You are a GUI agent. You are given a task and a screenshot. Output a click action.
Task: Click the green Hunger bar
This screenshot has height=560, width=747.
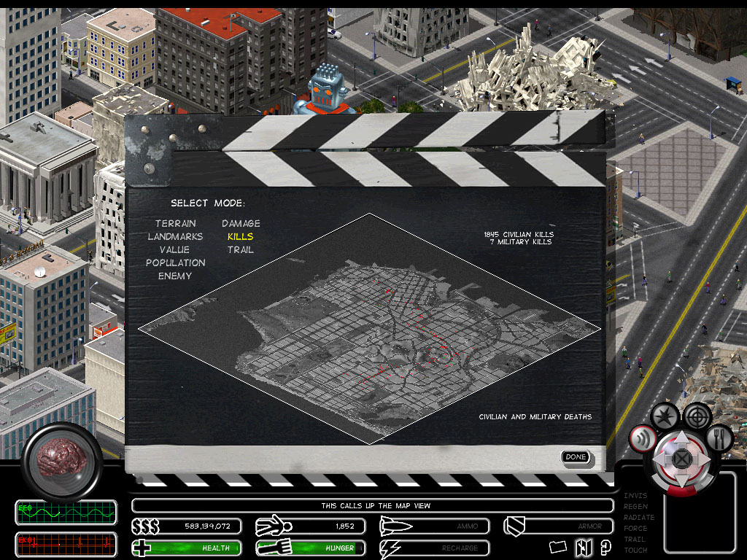click(327, 548)
